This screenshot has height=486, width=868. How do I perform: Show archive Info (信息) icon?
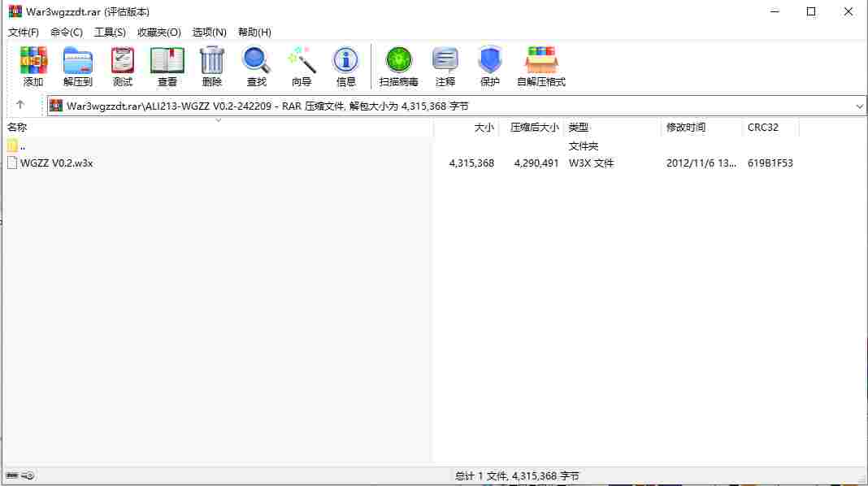point(345,67)
